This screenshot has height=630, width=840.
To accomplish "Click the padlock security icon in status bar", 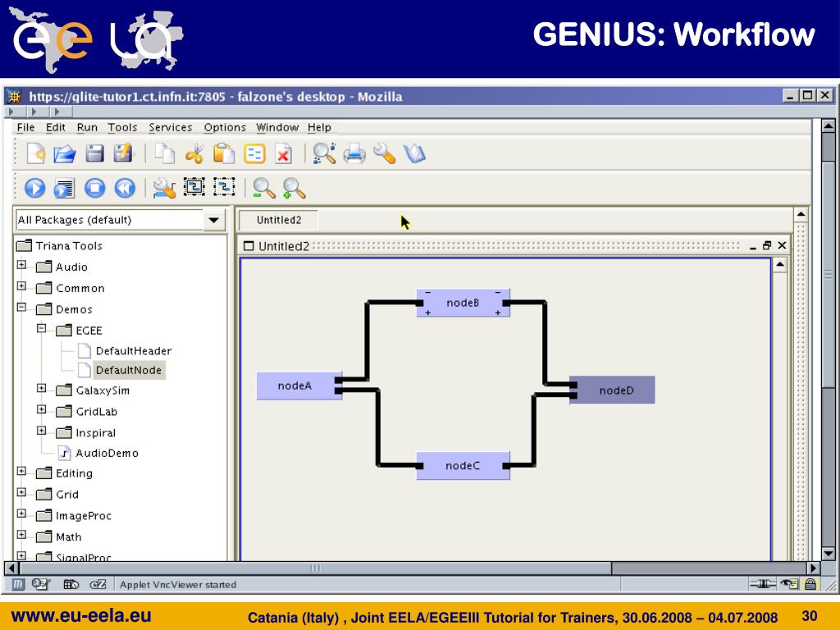I will click(x=810, y=584).
